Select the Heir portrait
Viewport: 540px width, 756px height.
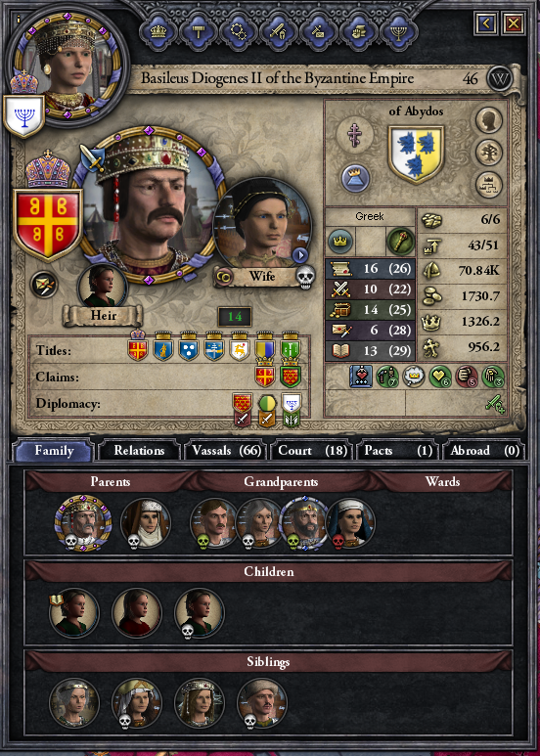click(102, 288)
